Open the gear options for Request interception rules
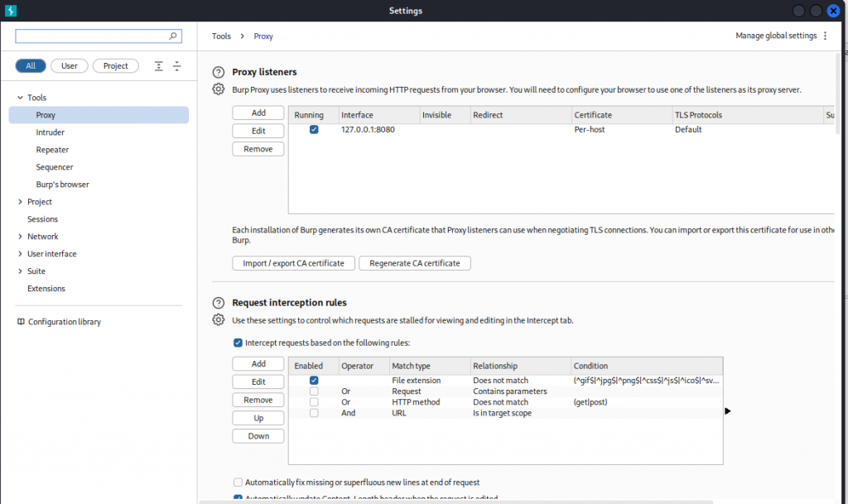The width and height of the screenshot is (848, 504). click(219, 319)
